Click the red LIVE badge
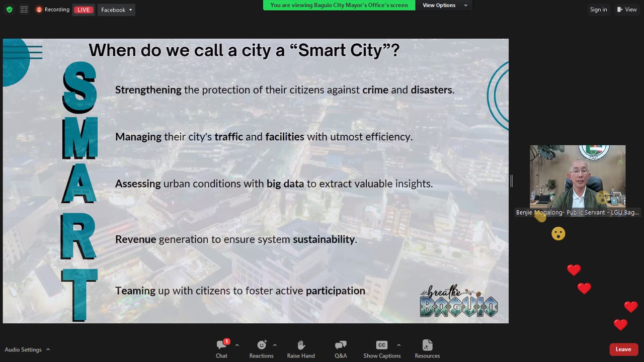Screen dimensions: 644x362 click(x=84, y=10)
